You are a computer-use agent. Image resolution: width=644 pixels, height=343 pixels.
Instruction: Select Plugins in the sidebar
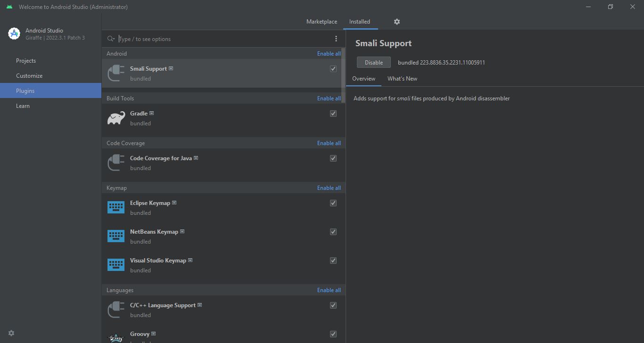[50, 91]
